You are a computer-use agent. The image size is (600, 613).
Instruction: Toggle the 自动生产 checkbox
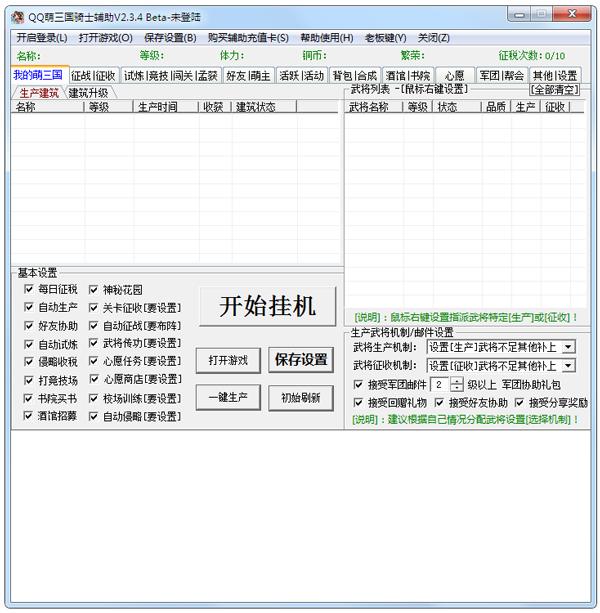(x=28, y=307)
